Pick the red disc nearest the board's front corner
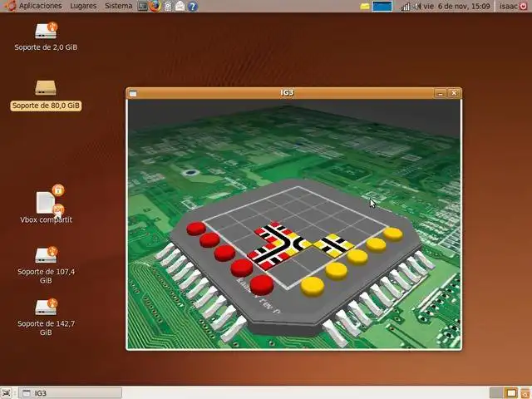Image resolution: width=532 pixels, height=399 pixels. pos(262,284)
